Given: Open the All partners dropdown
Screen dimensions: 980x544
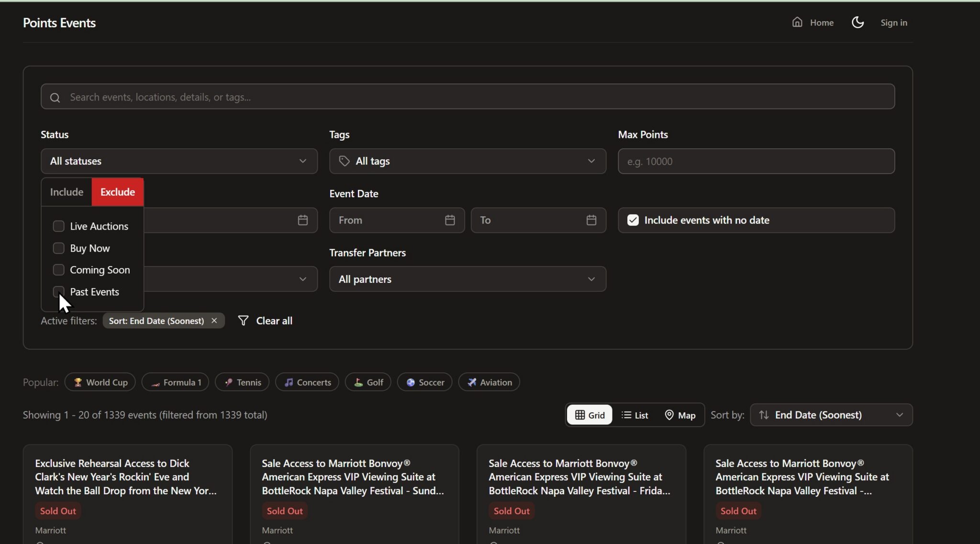Looking at the screenshot, I should point(468,279).
